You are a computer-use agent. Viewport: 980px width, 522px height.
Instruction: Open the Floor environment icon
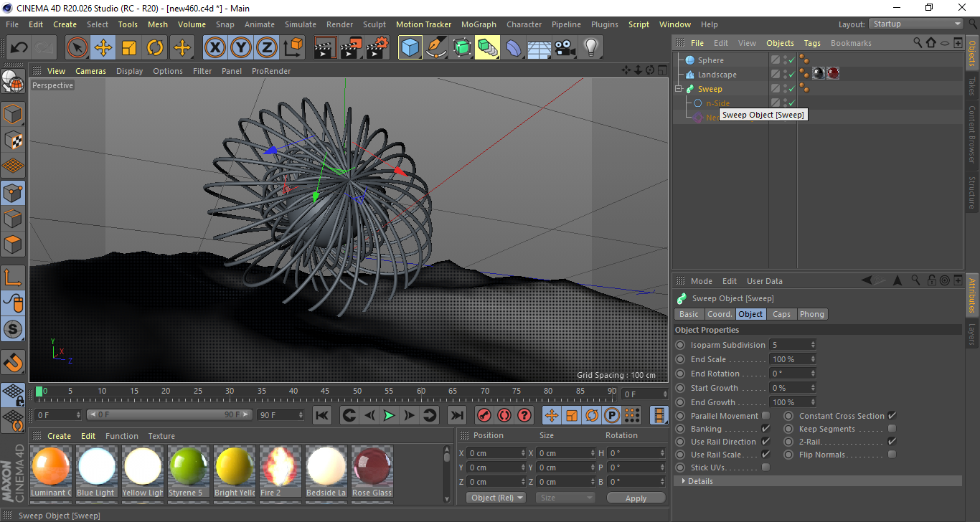[540, 48]
